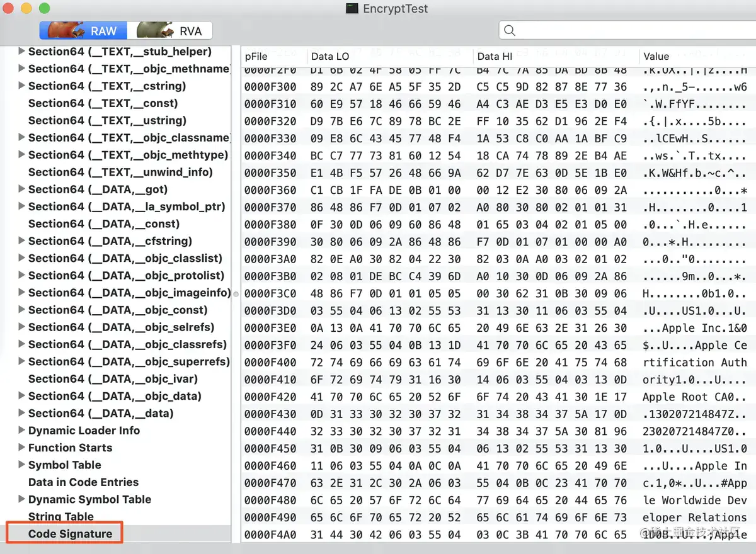The height and width of the screenshot is (554, 756).
Task: Expand the Function Starts node
Action: (x=22, y=447)
